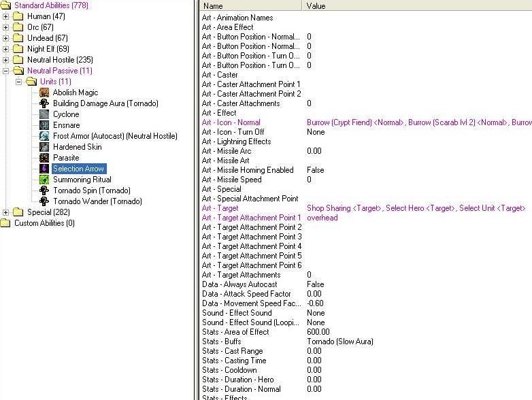The height and width of the screenshot is (400, 532).
Task: Click Sound - Effect Sound field
Action: click(x=237, y=313)
